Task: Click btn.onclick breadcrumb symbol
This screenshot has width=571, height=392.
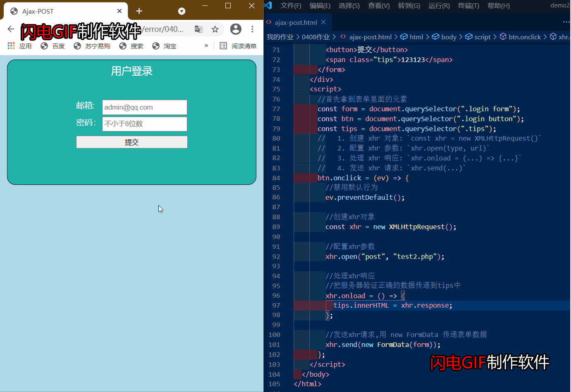Action: 521,37
